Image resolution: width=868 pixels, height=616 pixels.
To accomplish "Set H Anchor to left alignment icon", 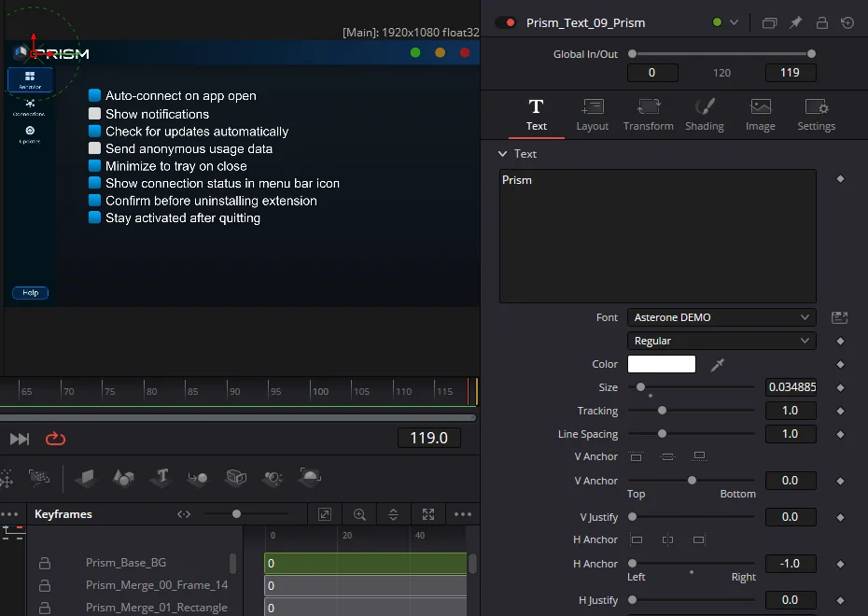I will [637, 539].
